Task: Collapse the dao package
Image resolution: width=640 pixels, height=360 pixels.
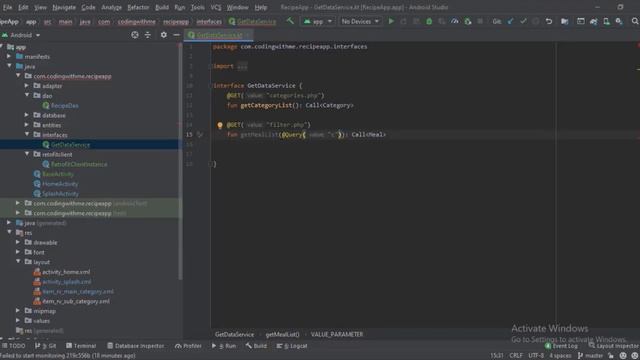Action: 27,96
